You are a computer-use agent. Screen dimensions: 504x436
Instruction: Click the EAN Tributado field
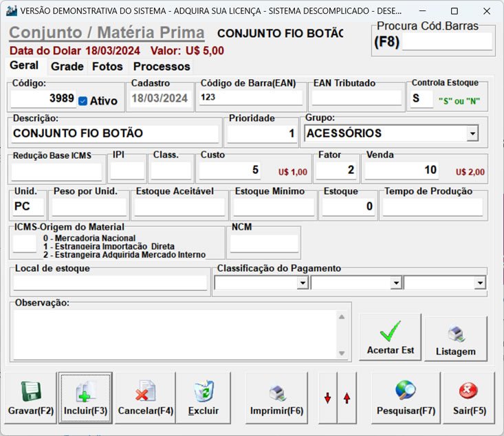click(x=356, y=98)
